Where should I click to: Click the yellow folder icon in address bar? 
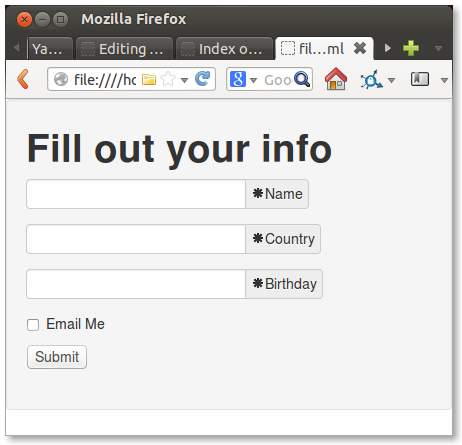[x=149, y=79]
